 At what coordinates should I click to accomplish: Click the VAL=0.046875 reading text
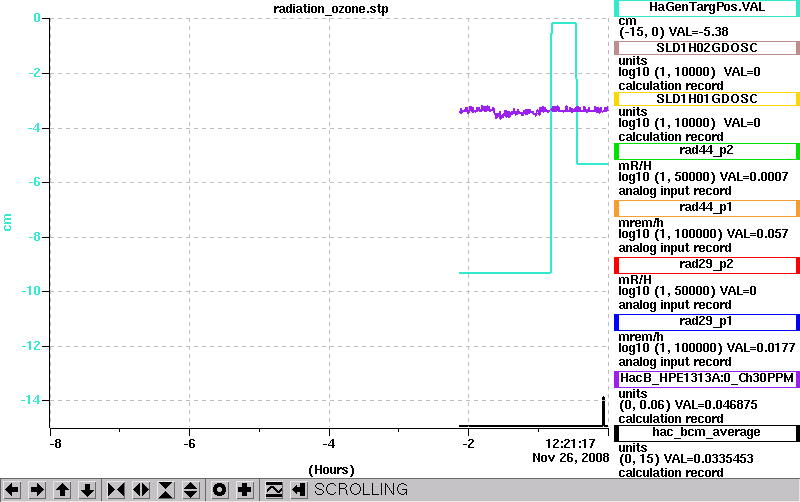(x=716, y=405)
